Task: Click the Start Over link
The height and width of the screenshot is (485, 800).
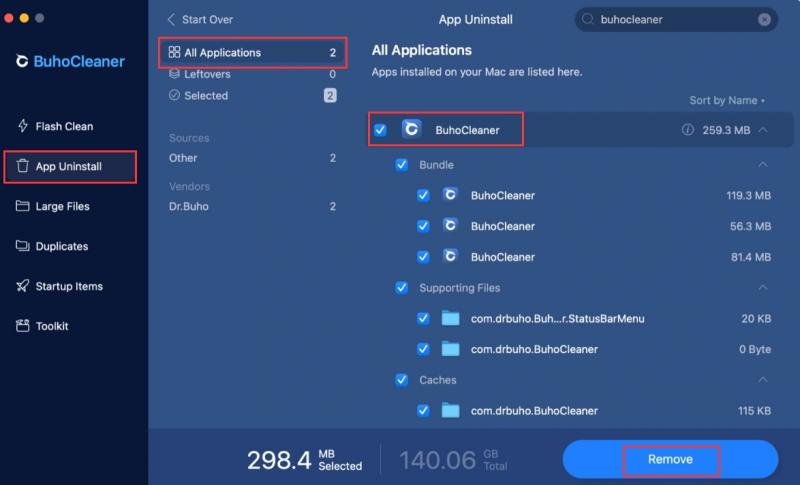Action: pyautogui.click(x=207, y=19)
